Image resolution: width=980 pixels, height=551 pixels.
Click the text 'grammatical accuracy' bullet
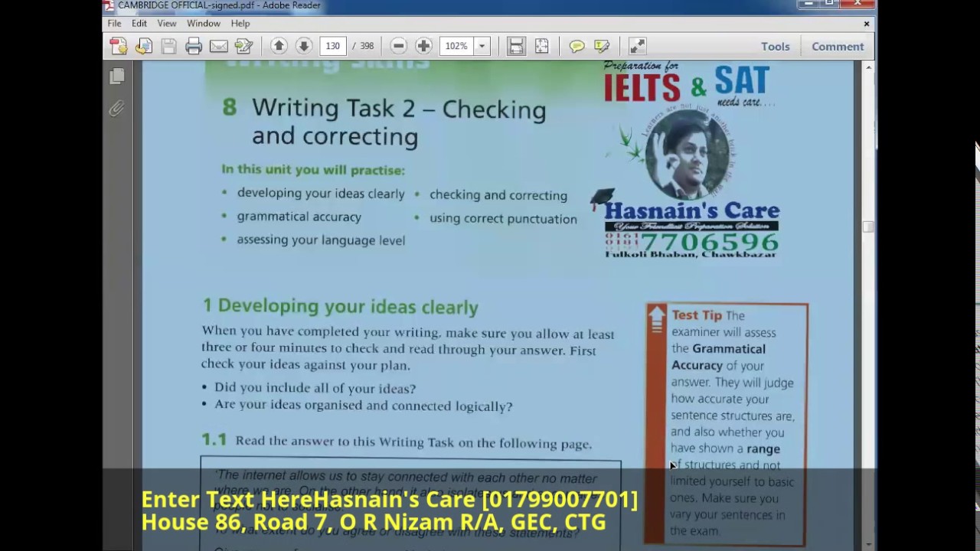point(299,217)
